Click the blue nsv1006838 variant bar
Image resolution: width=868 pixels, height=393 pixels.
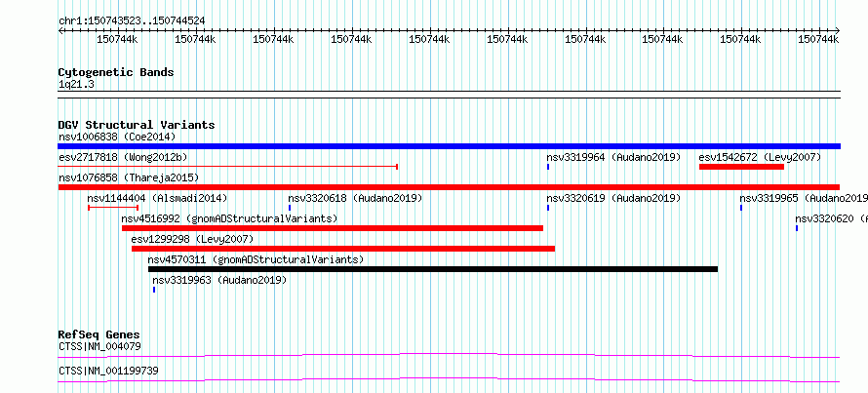coord(449,146)
